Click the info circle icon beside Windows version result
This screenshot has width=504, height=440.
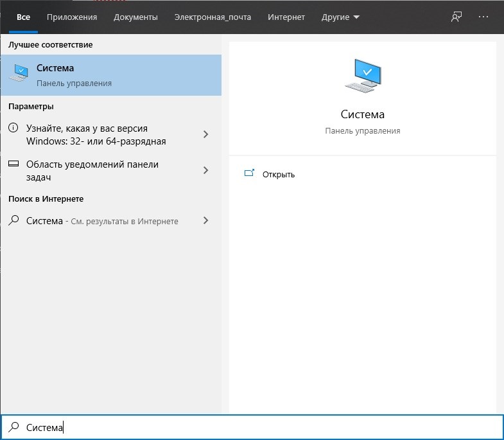click(13, 128)
